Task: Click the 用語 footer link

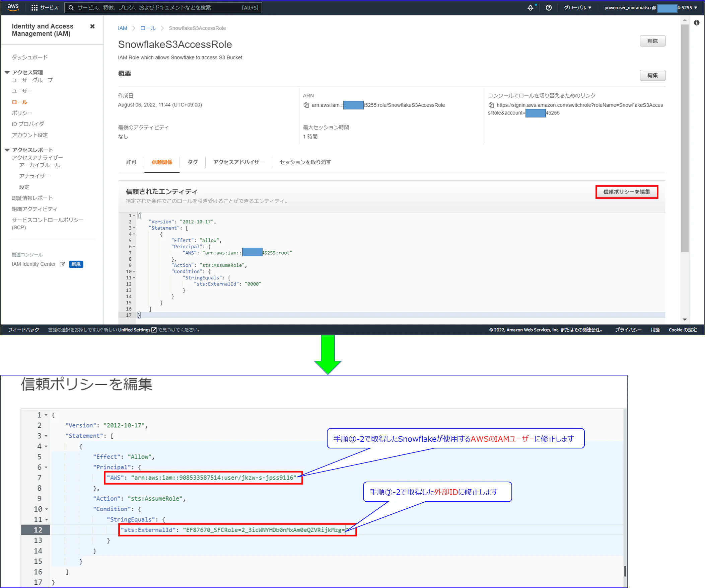Action: 655,330
